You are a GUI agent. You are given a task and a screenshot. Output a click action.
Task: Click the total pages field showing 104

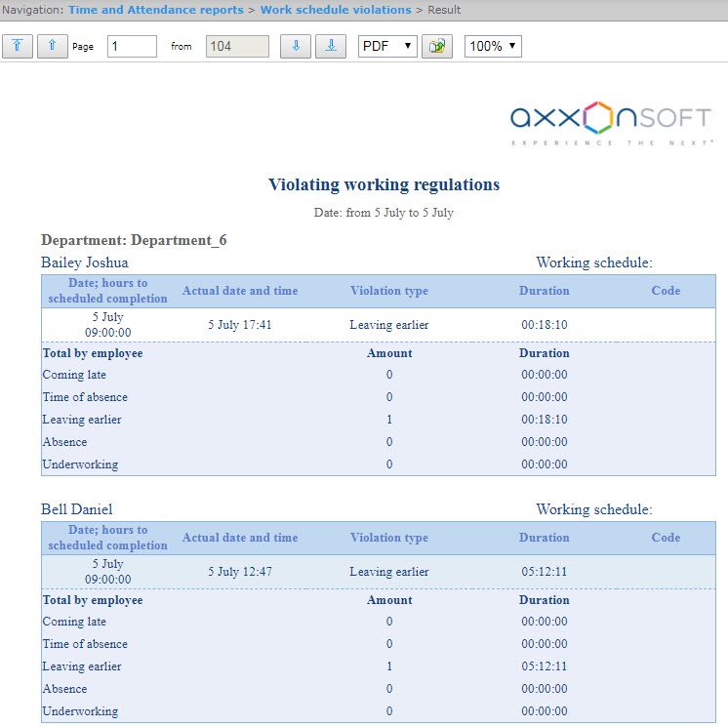point(237,46)
